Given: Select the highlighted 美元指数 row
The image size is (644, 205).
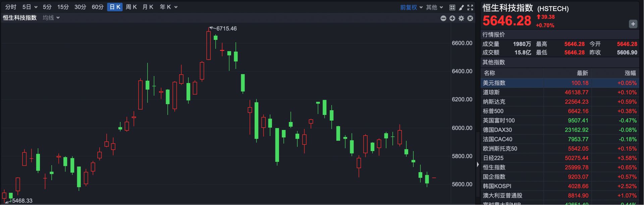Looking at the screenshot, I should 537,83.
